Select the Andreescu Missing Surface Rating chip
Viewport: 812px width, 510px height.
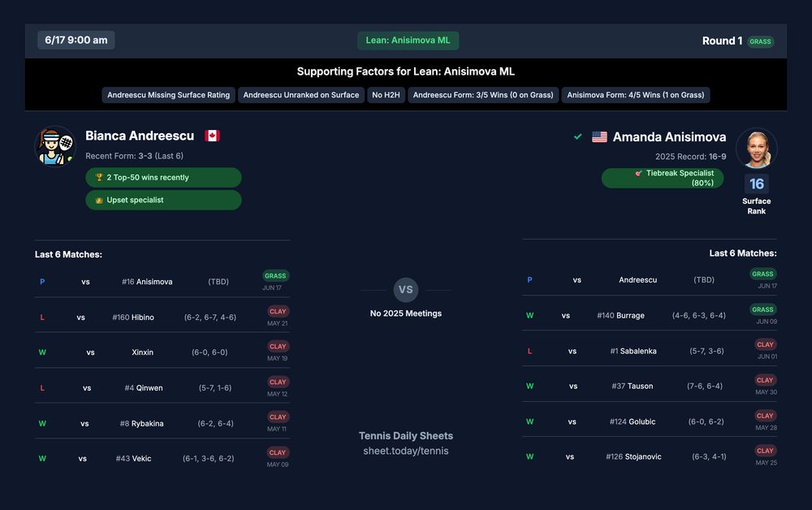(168, 95)
